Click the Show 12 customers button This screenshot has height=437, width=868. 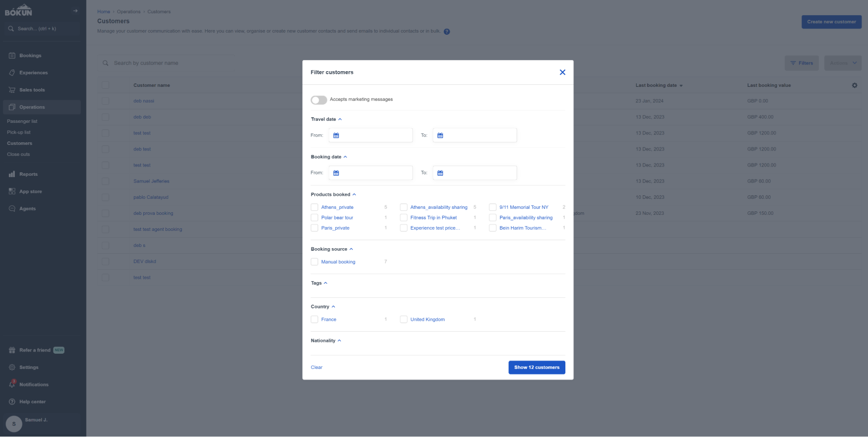point(536,367)
